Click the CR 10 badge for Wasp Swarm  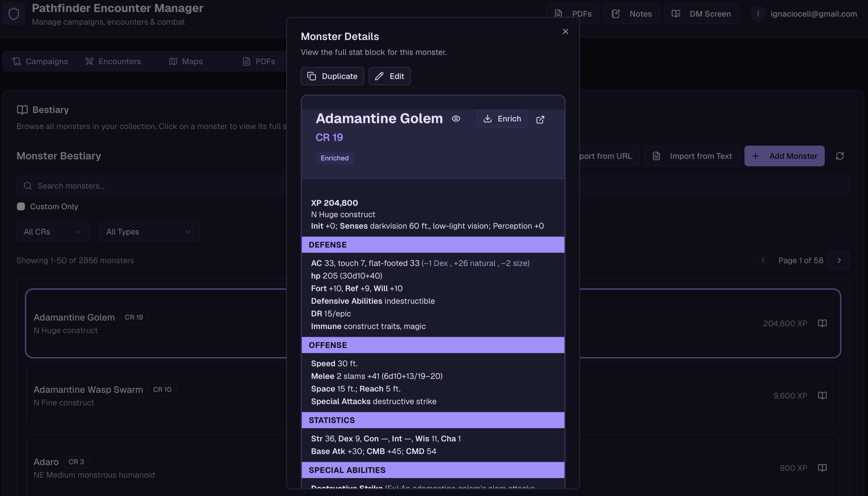click(x=162, y=390)
